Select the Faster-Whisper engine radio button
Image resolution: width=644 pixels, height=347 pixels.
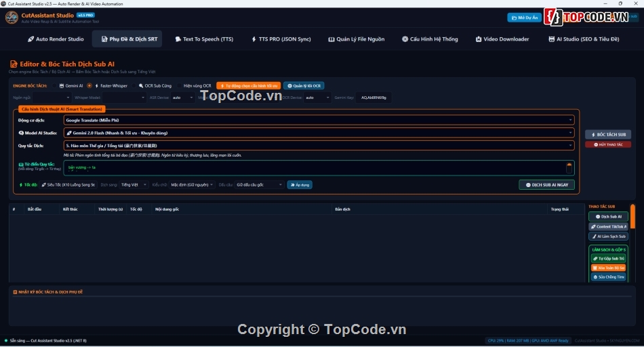click(x=89, y=86)
